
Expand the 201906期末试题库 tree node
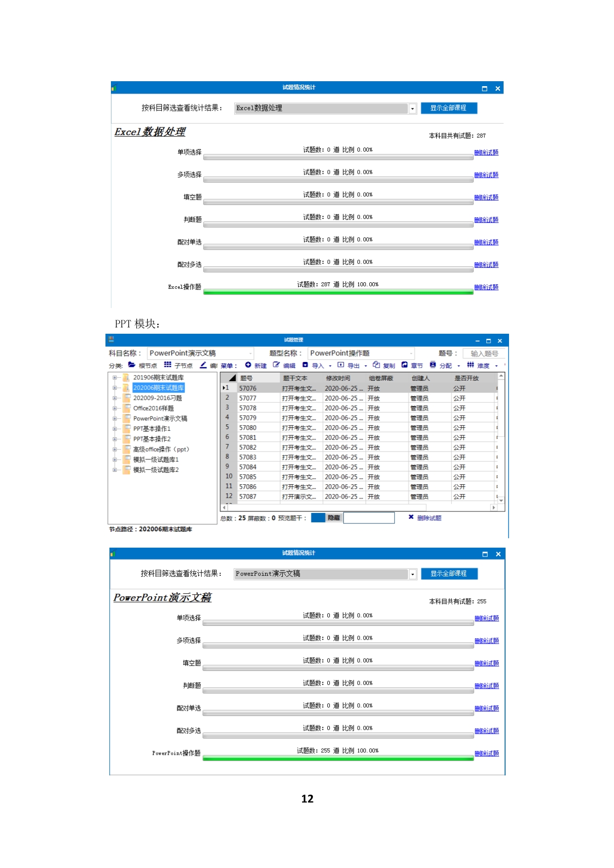point(114,378)
